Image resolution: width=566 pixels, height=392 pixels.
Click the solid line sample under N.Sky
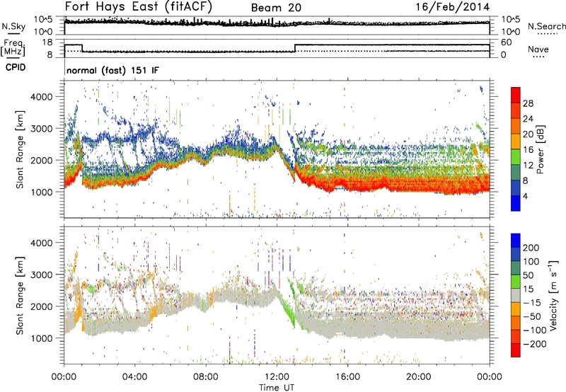click(13, 33)
